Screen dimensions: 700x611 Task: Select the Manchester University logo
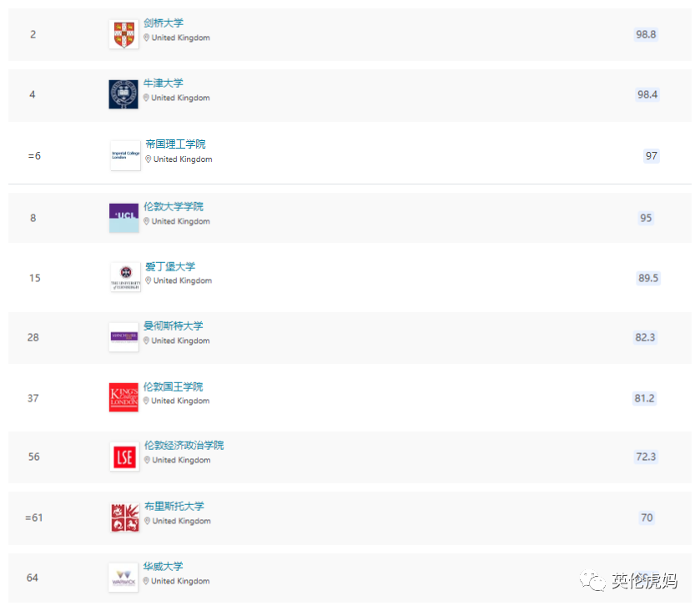123,337
